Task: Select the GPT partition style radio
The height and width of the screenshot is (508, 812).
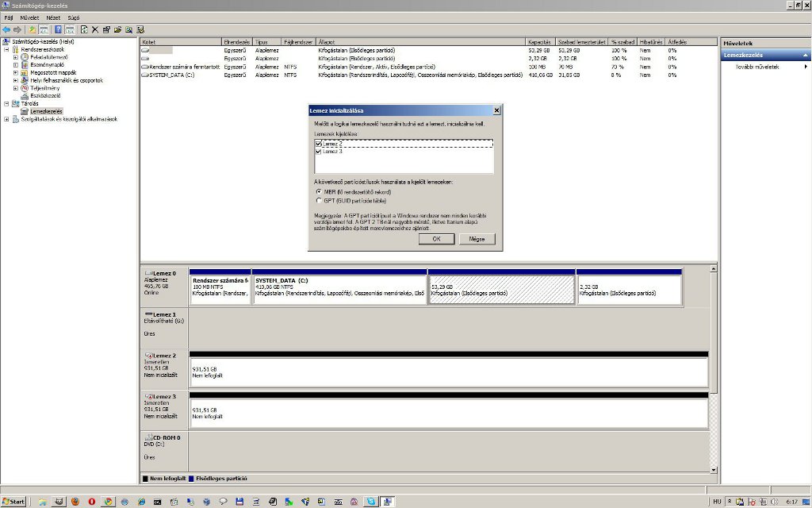Action: (319, 201)
